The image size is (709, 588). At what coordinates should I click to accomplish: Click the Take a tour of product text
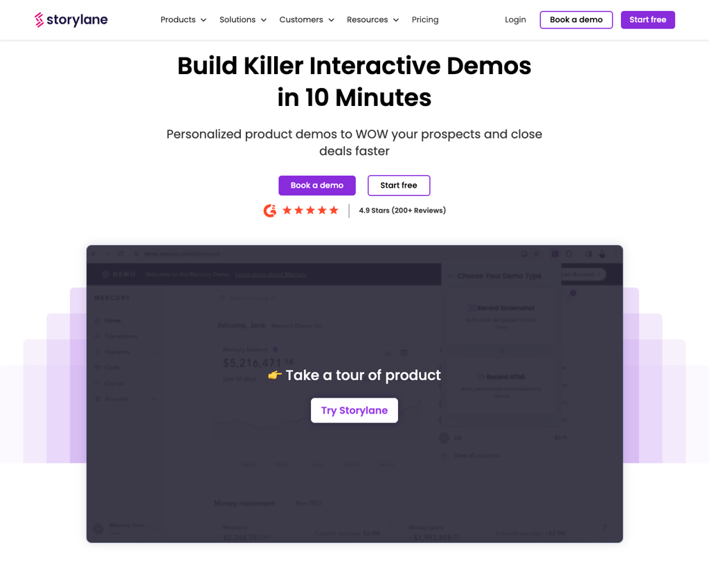click(x=363, y=375)
